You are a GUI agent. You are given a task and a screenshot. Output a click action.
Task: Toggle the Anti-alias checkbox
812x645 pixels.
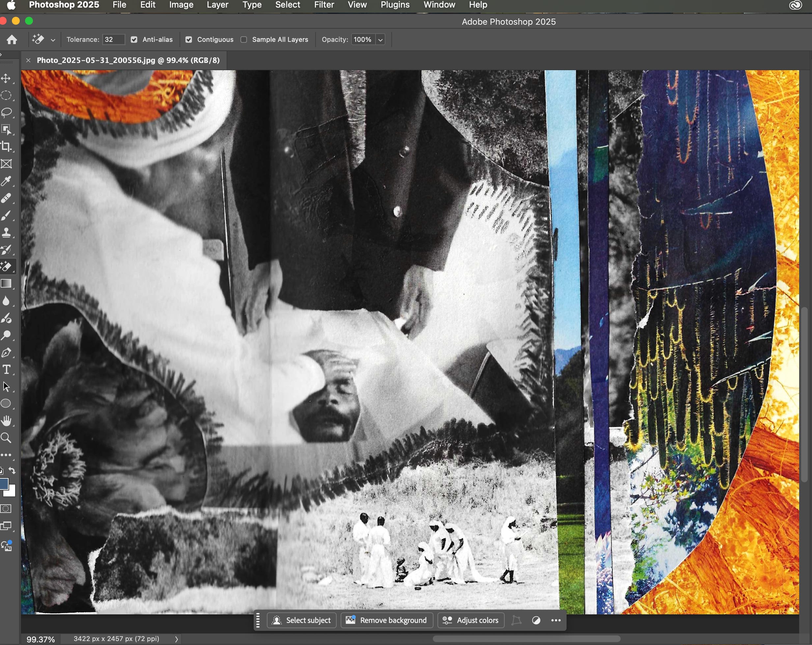tap(134, 40)
